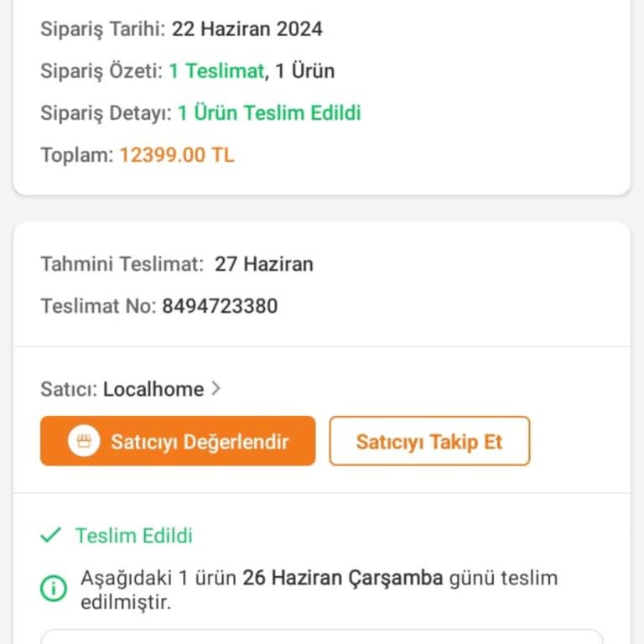Select the bold 26 Haziran Çarşamba text
644x644 pixels.
click(343, 578)
